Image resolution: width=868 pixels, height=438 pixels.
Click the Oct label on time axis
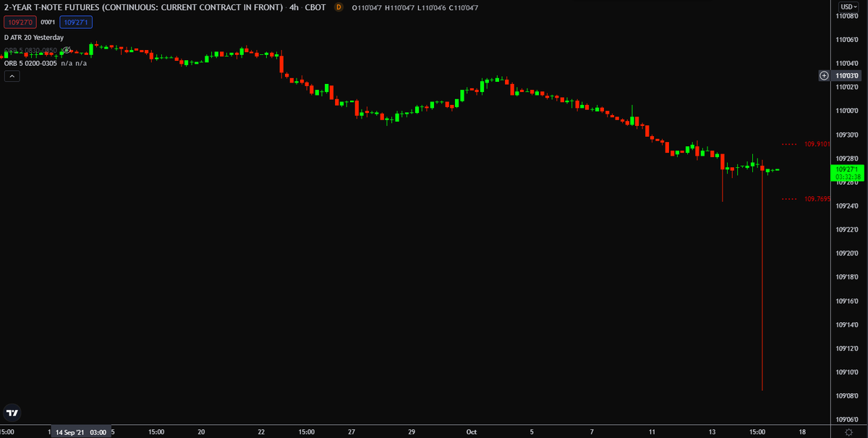[472, 432]
